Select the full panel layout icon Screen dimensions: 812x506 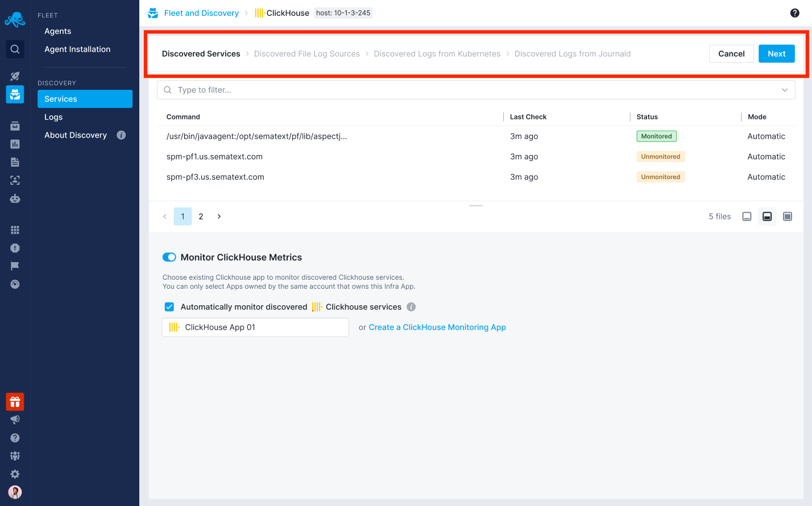788,217
